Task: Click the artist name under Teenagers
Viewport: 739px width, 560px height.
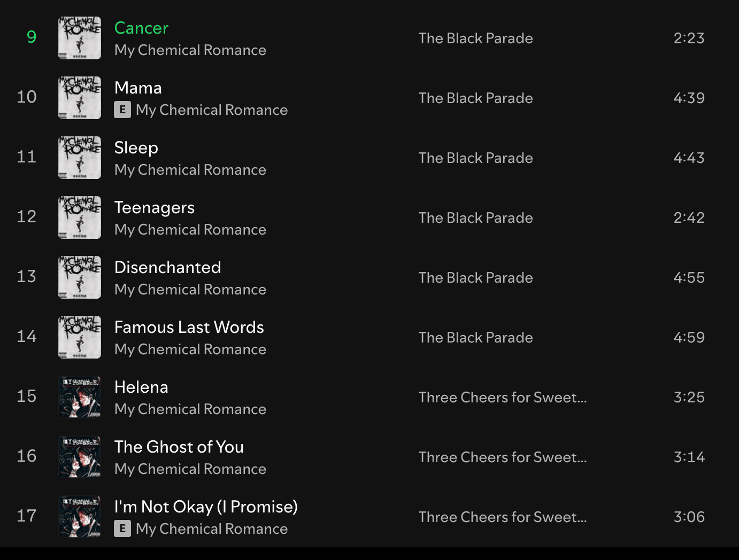Action: 190,230
